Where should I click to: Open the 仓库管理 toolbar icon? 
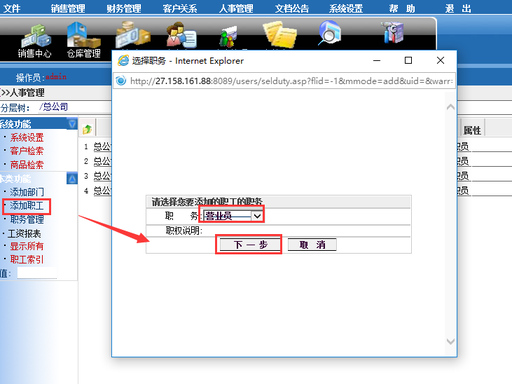coord(84,40)
